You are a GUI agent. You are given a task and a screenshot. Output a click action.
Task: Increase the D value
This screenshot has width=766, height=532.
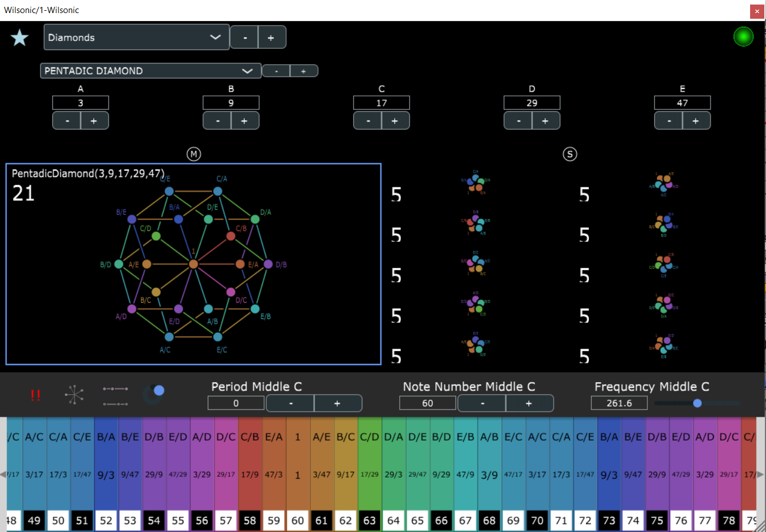pyautogui.click(x=546, y=121)
